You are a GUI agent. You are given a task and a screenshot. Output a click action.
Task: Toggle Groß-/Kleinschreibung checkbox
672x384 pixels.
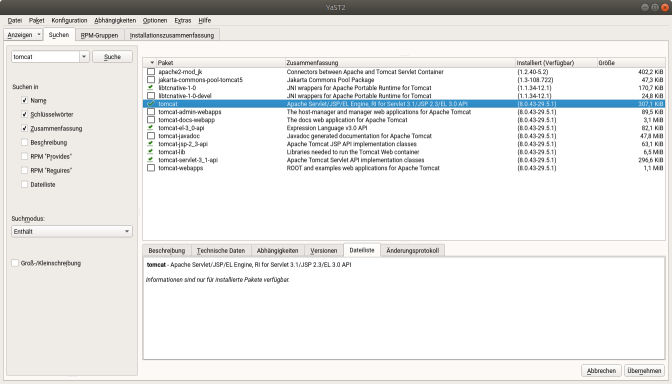point(15,263)
